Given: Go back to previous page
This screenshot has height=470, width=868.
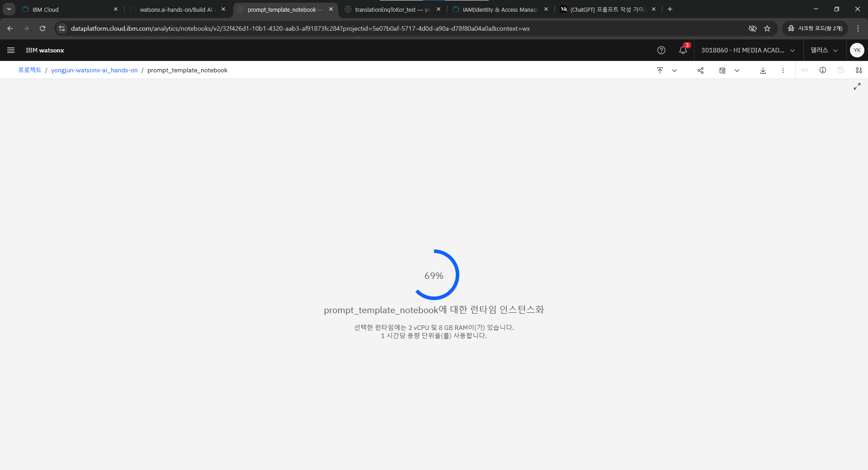Looking at the screenshot, I should pyautogui.click(x=10, y=28).
